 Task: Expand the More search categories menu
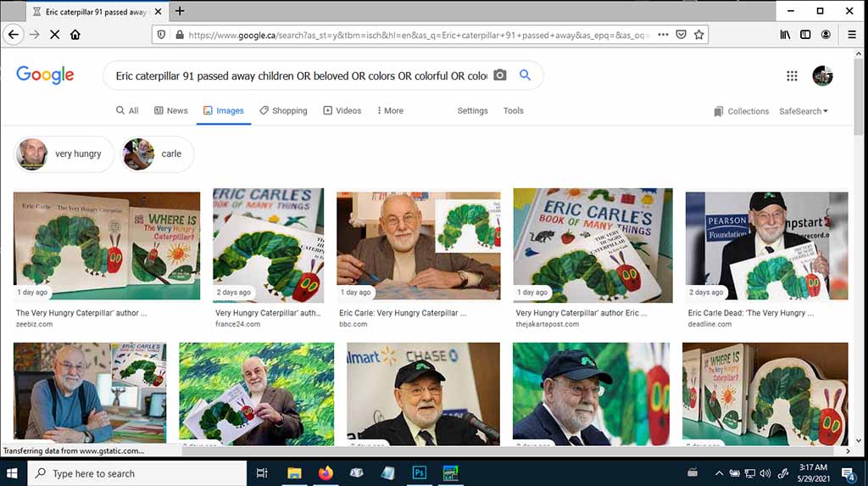(390, 111)
